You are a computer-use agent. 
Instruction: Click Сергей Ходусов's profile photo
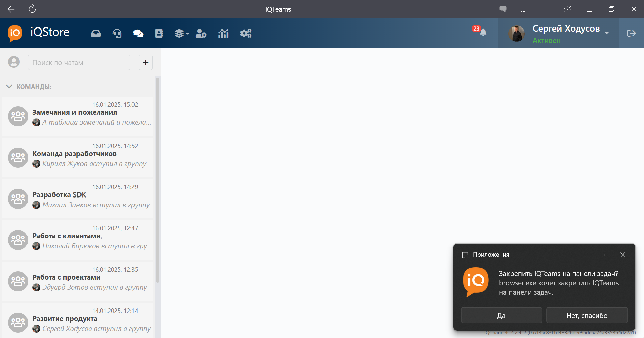[517, 33]
